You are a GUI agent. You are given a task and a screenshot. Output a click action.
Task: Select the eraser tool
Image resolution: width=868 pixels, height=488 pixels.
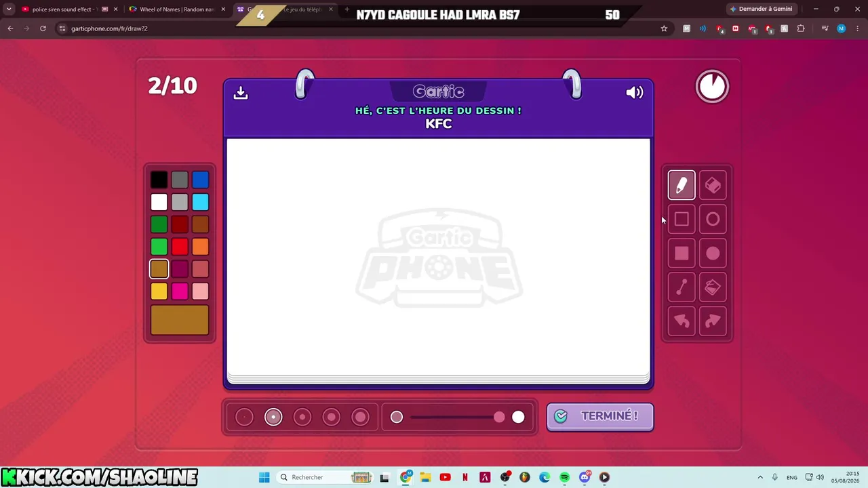pyautogui.click(x=713, y=185)
